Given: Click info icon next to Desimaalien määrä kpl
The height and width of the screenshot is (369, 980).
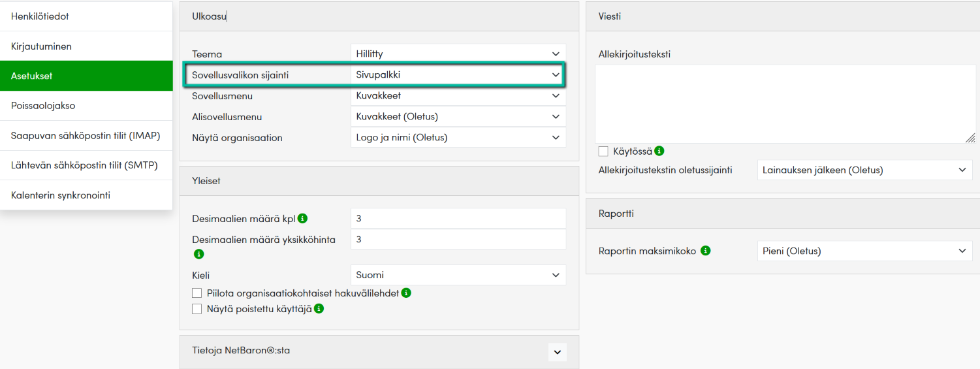Looking at the screenshot, I should (303, 218).
